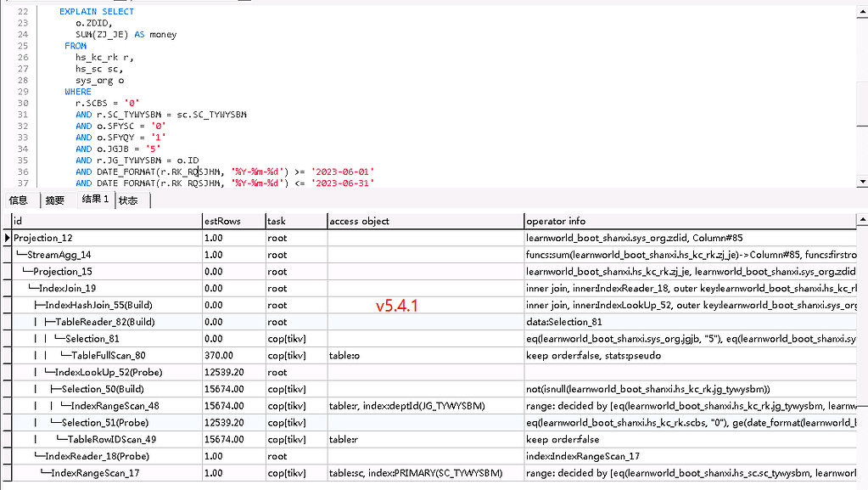The height and width of the screenshot is (490, 868).
Task: Click the task column header
Action: click(277, 221)
